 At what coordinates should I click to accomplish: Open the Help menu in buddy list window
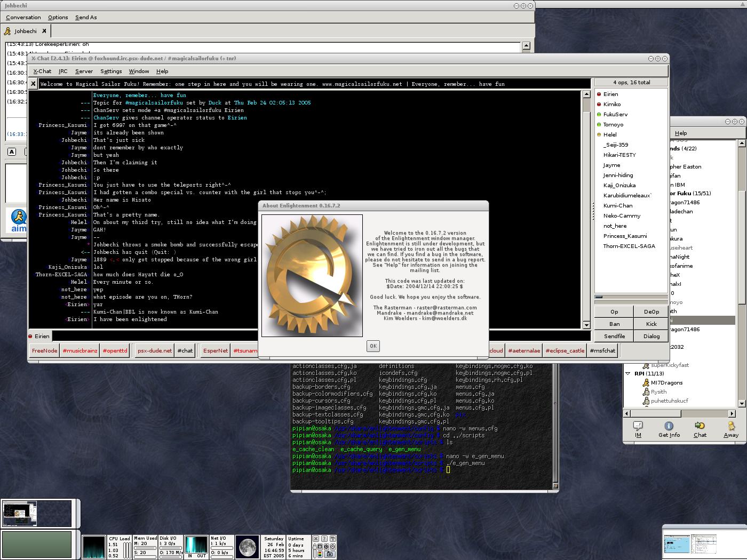tap(681, 133)
